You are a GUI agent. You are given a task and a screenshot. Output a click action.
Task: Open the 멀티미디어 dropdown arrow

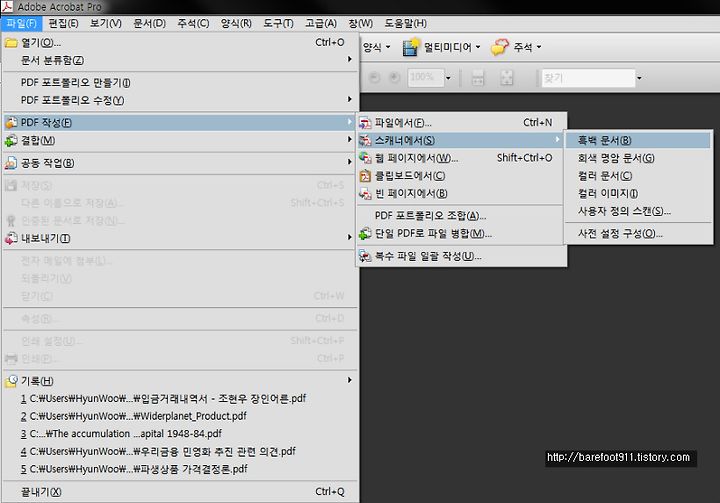point(478,47)
